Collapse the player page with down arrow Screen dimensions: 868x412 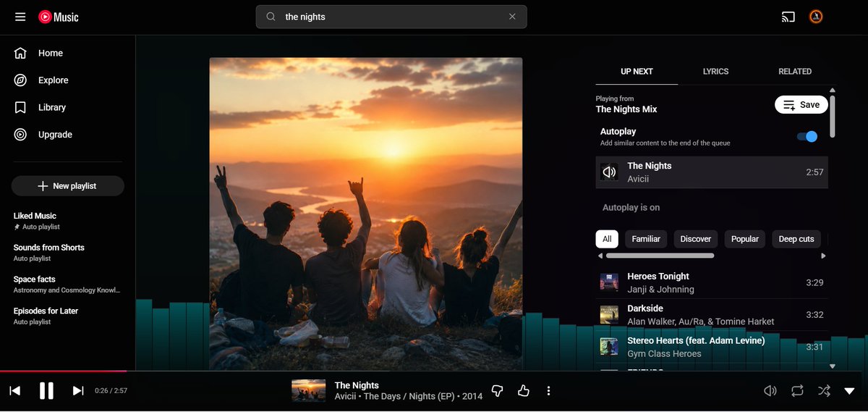[850, 391]
